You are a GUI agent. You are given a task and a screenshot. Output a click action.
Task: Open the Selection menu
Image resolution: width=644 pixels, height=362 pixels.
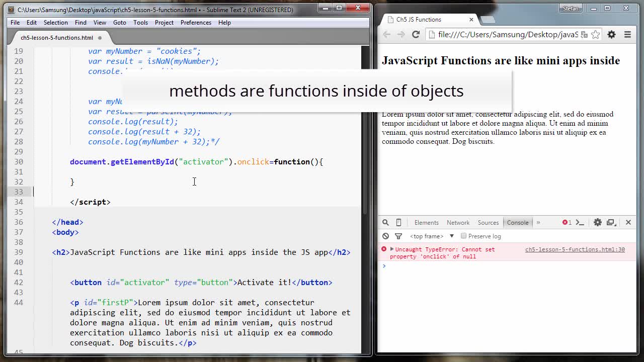(x=55, y=22)
